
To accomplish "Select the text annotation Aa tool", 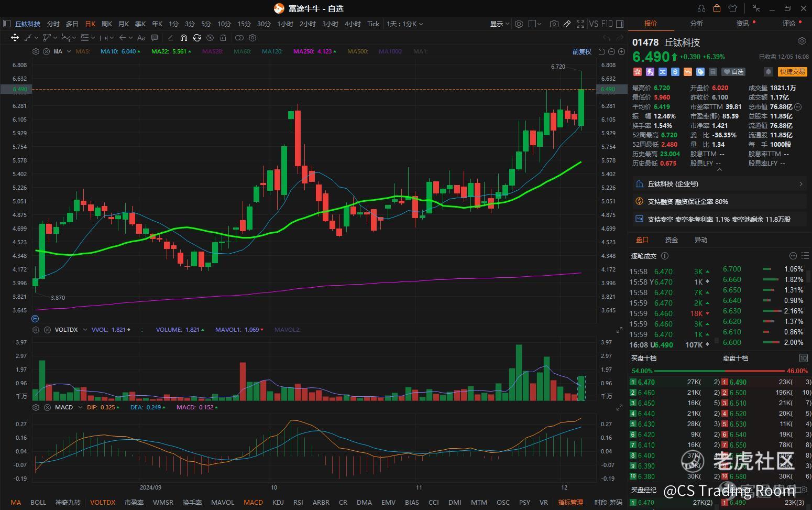I will point(141,38).
